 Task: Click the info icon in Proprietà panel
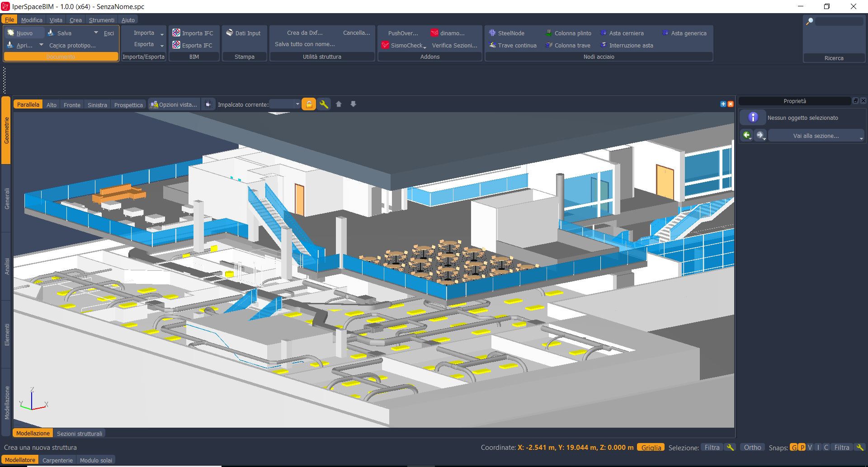pos(753,118)
